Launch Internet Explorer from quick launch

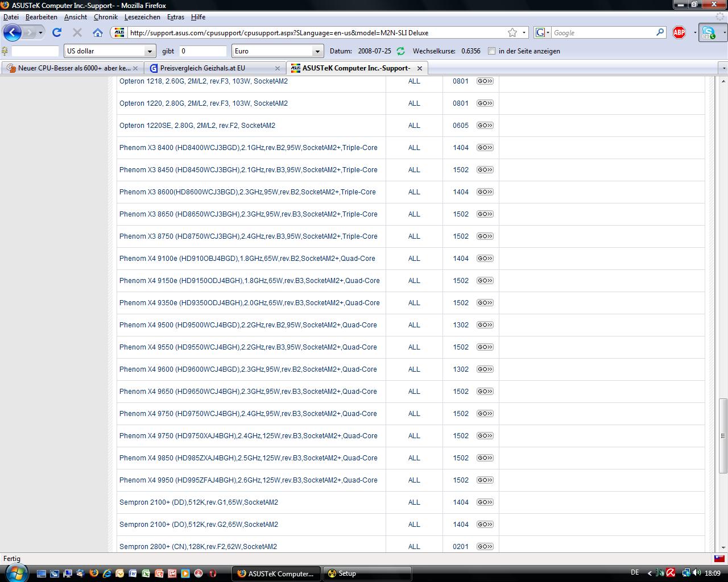[106, 573]
